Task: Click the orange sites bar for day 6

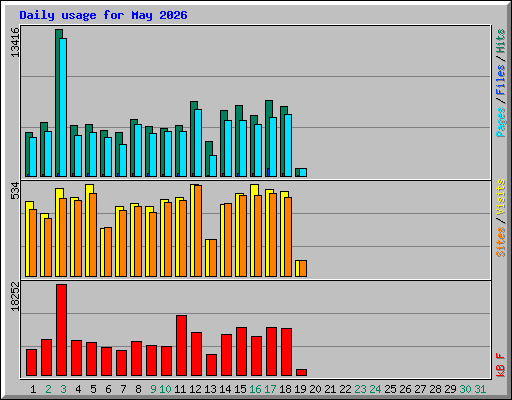Action: tap(108, 252)
